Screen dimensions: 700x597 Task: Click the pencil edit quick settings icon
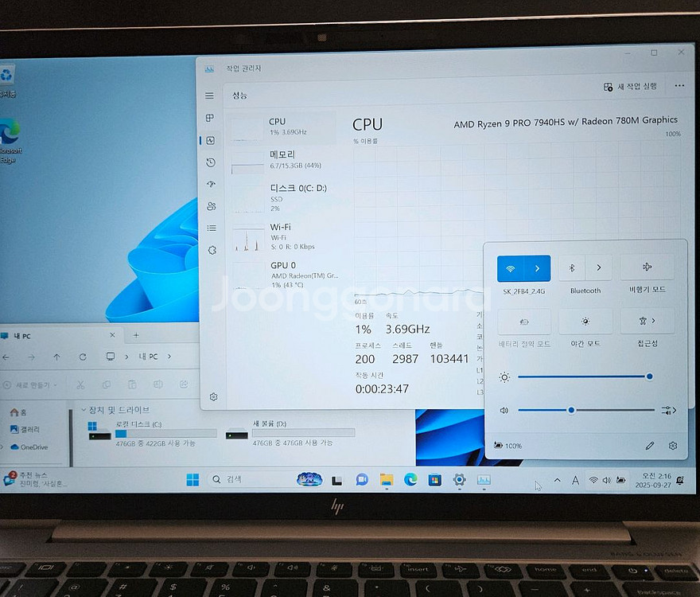coord(649,446)
